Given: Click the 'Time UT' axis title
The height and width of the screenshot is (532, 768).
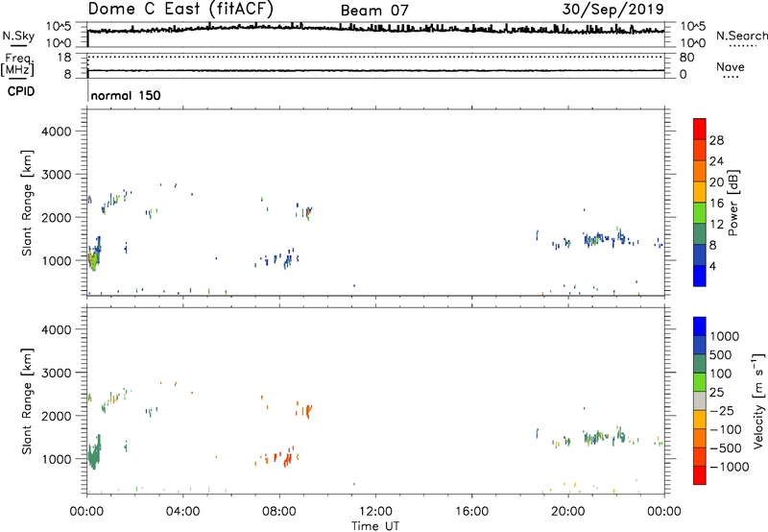Looking at the screenshot, I should pos(375,526).
